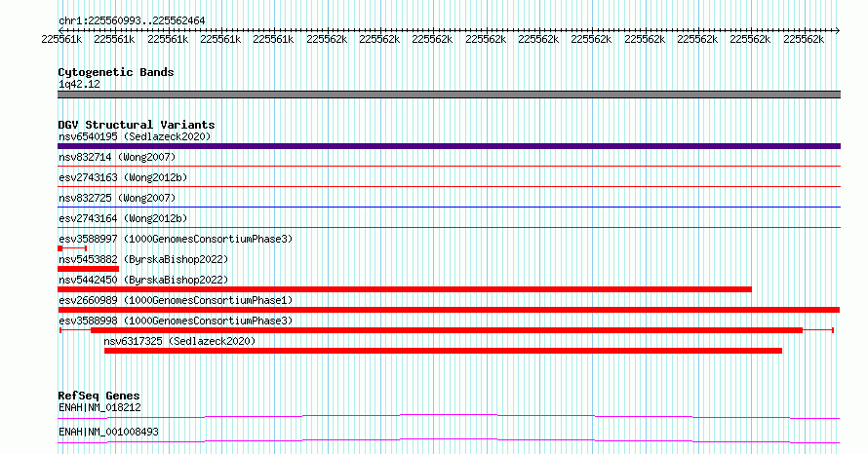The height and width of the screenshot is (454, 868).
Task: Click the chr1:225560993..225562464 coordinate label
Action: tap(132, 21)
